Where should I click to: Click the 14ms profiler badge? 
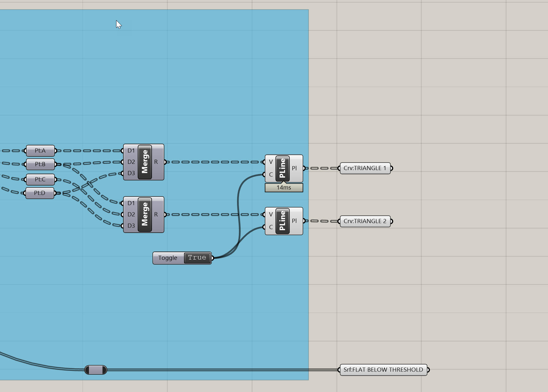point(284,188)
